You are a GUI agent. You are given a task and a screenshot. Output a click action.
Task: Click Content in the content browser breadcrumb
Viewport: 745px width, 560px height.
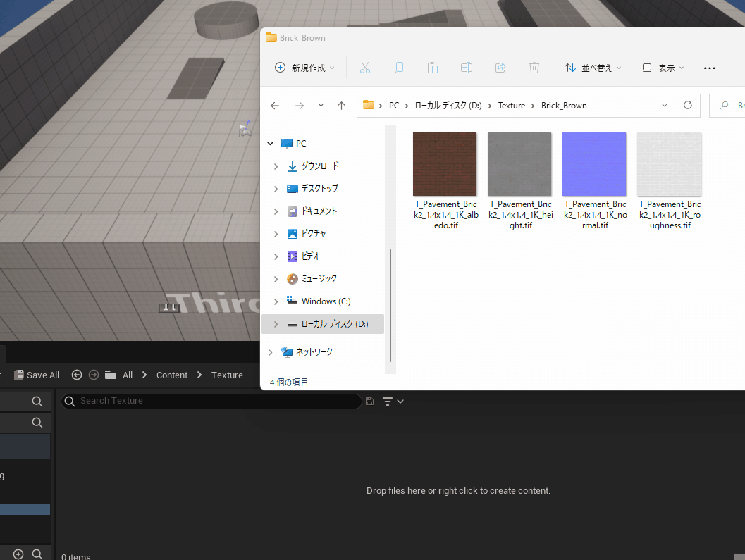(x=172, y=375)
